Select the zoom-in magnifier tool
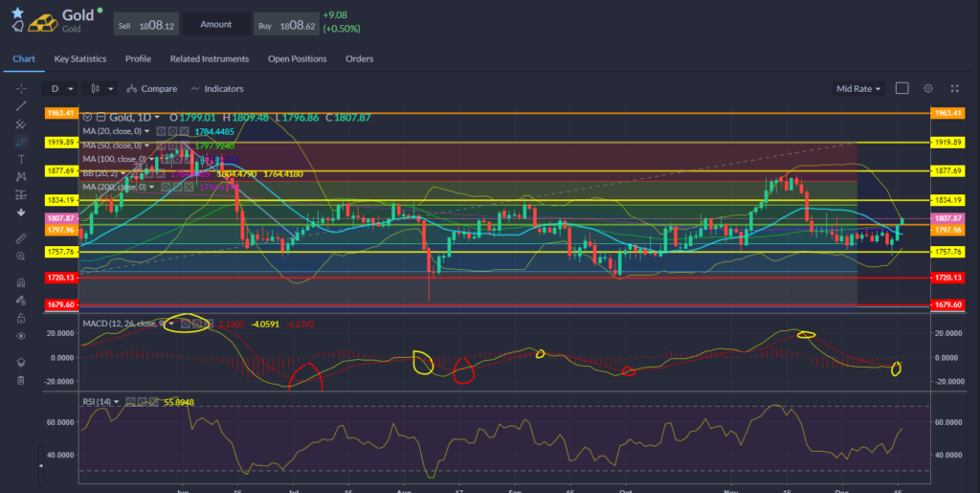This screenshot has width=980, height=493. pyautogui.click(x=21, y=257)
